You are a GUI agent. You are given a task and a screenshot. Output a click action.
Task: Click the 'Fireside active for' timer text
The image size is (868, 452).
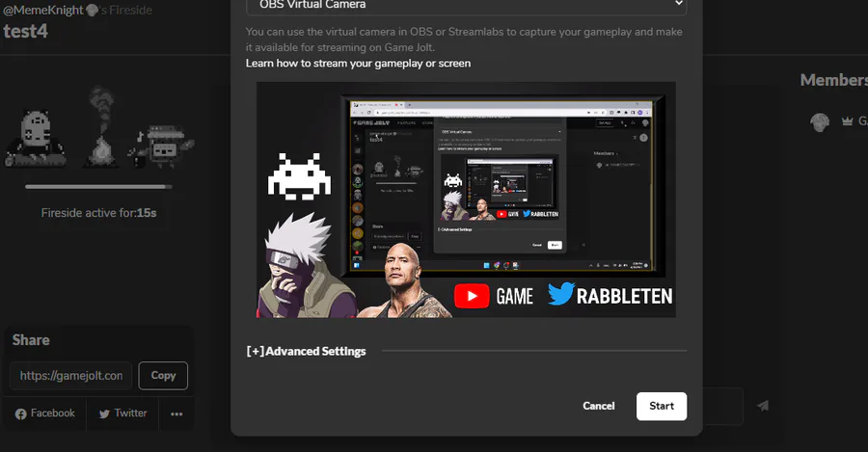click(98, 213)
